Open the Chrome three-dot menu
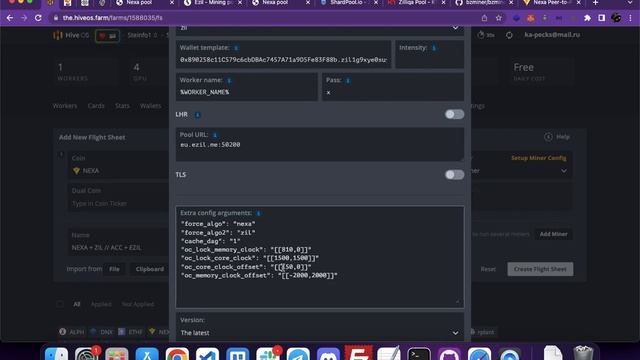This screenshot has width=640, height=360. [x=631, y=18]
